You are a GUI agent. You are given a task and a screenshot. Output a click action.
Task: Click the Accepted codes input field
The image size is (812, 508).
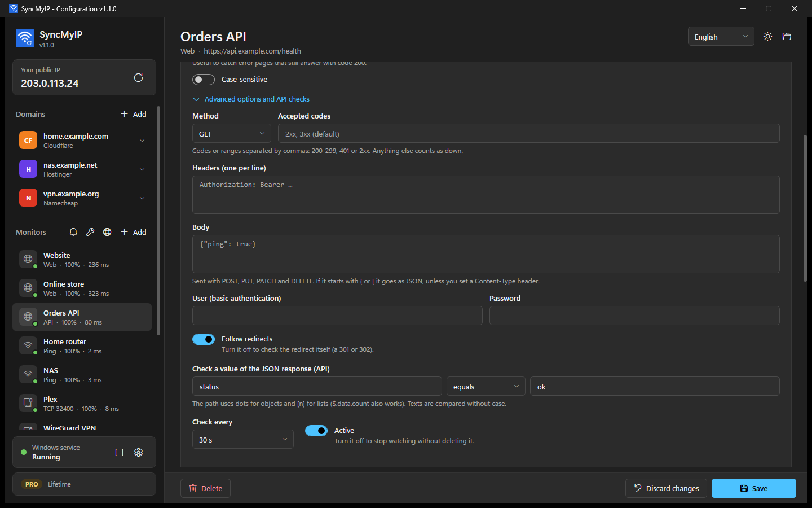point(529,134)
